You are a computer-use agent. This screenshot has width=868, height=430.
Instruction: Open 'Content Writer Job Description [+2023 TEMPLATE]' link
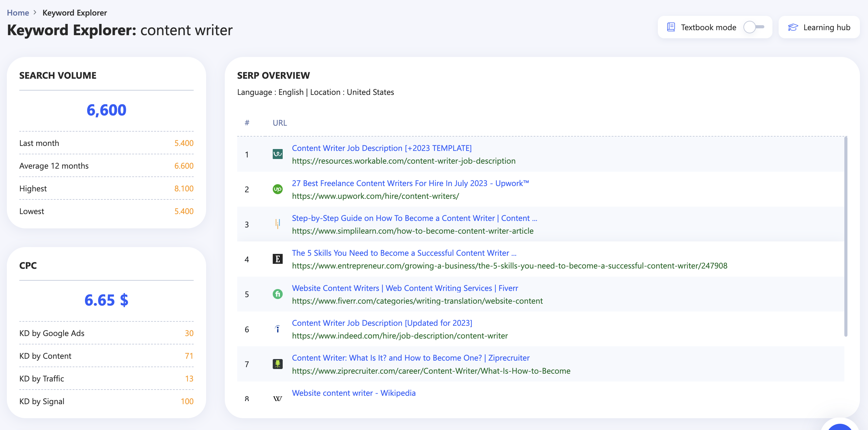pyautogui.click(x=381, y=148)
